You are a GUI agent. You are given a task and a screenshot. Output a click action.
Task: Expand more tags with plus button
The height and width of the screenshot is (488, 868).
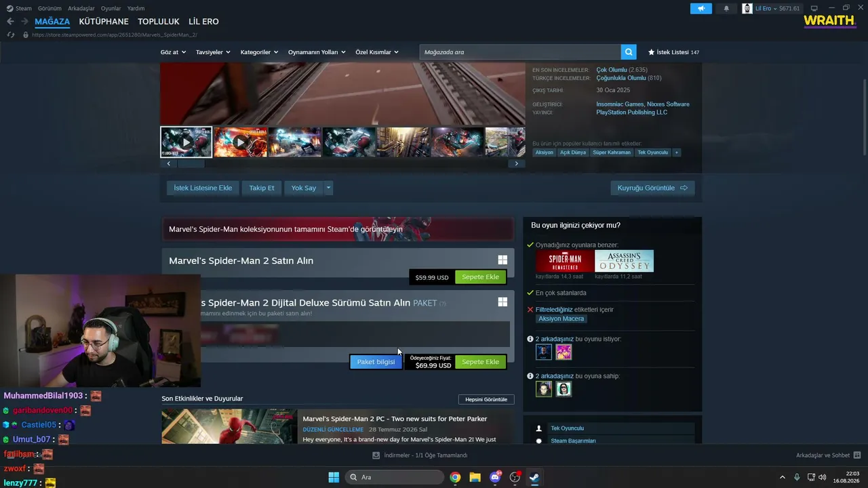[676, 152]
